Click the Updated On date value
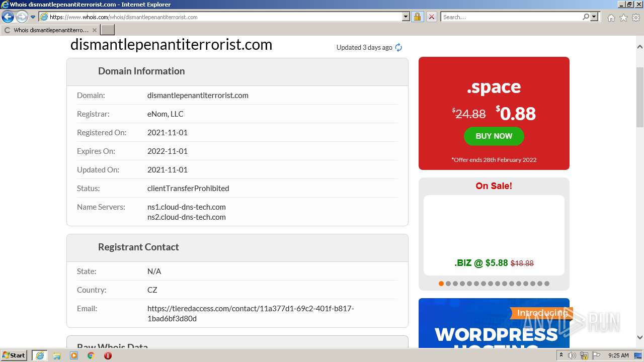644x362 pixels. [x=167, y=170]
